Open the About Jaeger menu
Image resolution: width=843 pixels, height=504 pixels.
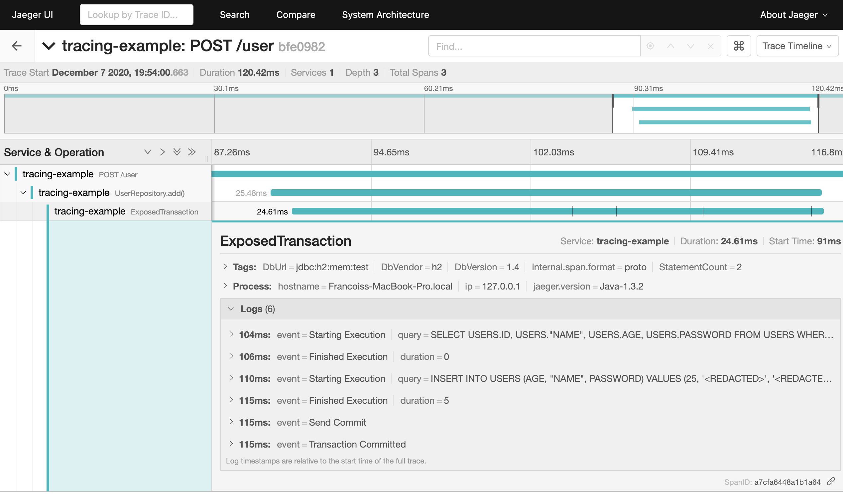793,15
